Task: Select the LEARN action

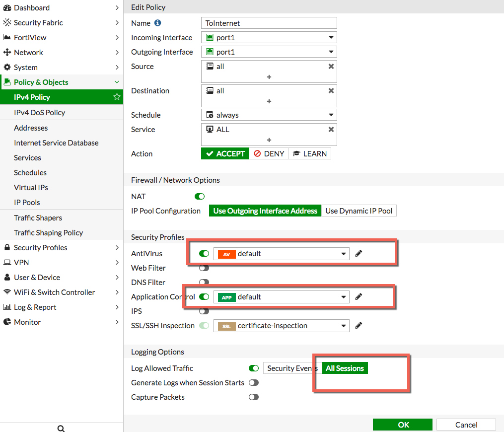Action: pyautogui.click(x=310, y=153)
